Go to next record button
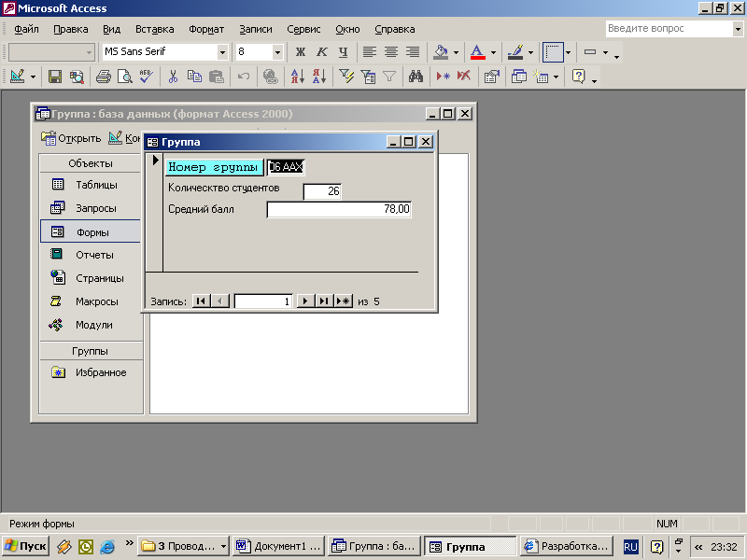Viewport: 747px width, 560px height. coord(305,301)
